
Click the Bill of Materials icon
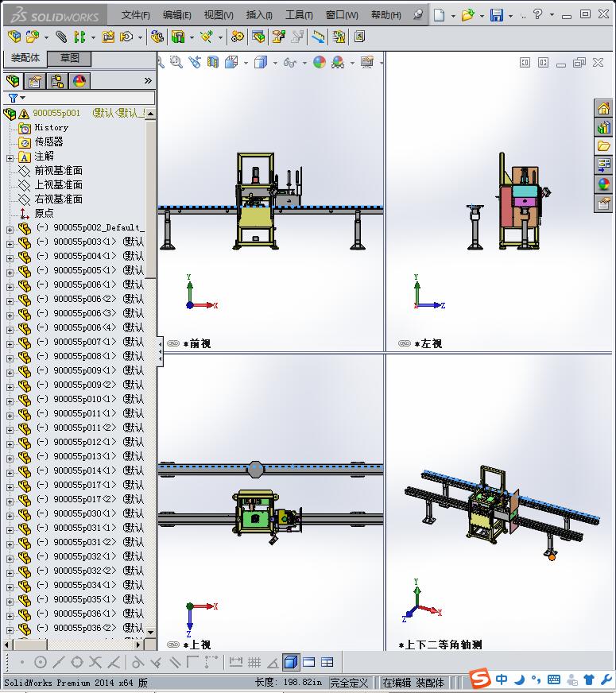(x=259, y=37)
